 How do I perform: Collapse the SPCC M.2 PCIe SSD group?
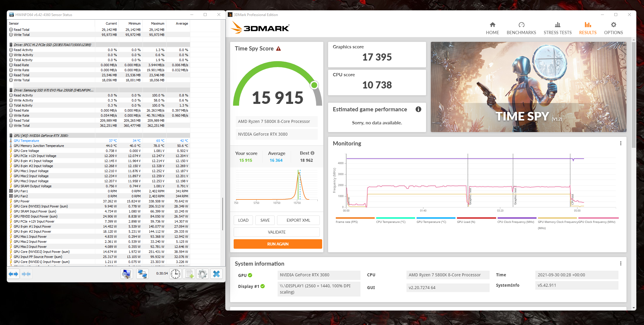[53, 45]
